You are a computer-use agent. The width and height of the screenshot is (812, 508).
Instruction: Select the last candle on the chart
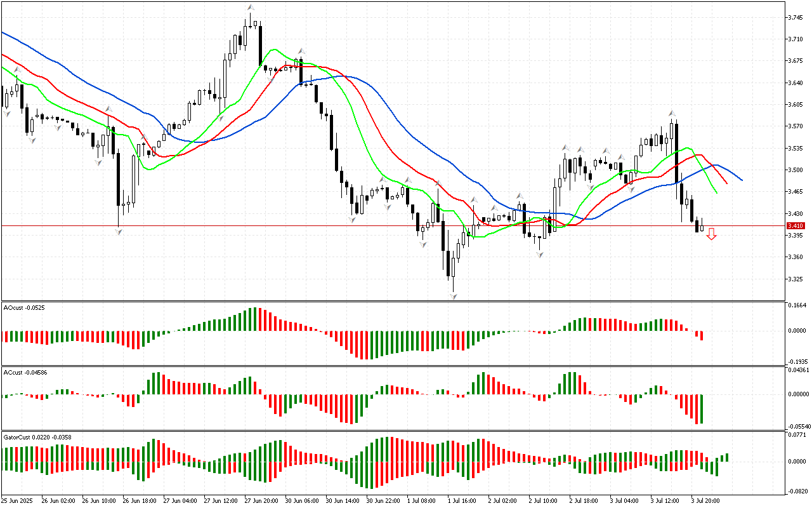[x=702, y=225]
